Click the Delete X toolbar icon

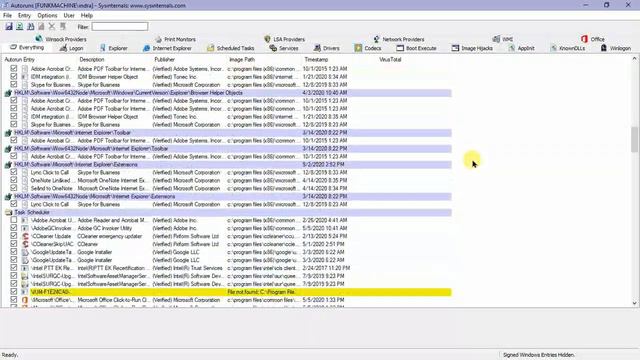[52, 27]
